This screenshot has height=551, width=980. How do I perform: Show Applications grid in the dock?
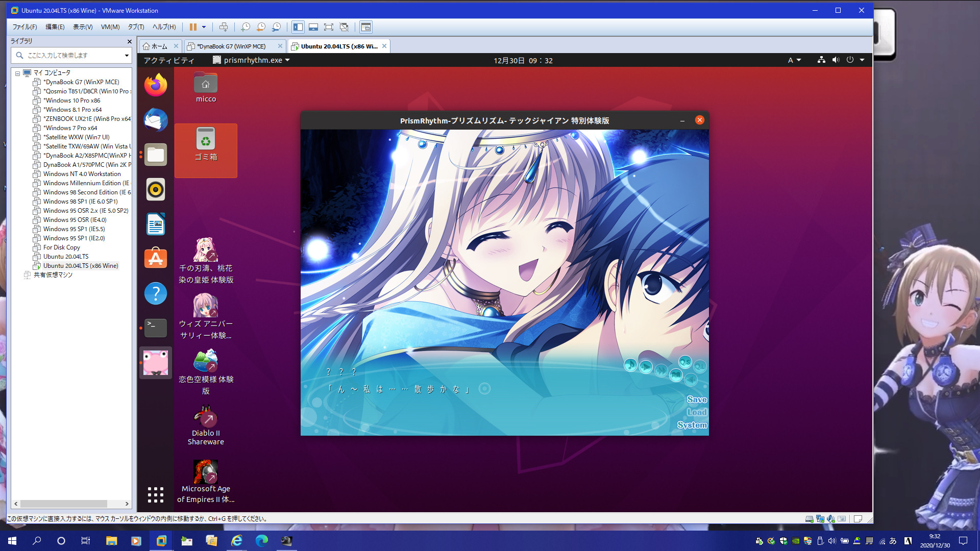click(x=156, y=494)
